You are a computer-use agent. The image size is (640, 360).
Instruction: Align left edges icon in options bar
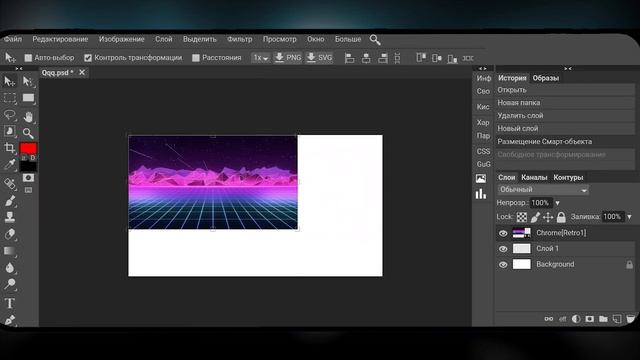(349, 58)
